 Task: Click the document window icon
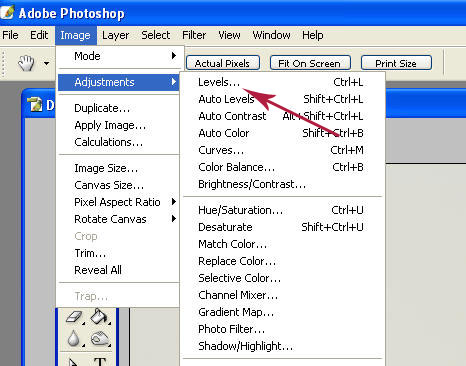(35, 104)
